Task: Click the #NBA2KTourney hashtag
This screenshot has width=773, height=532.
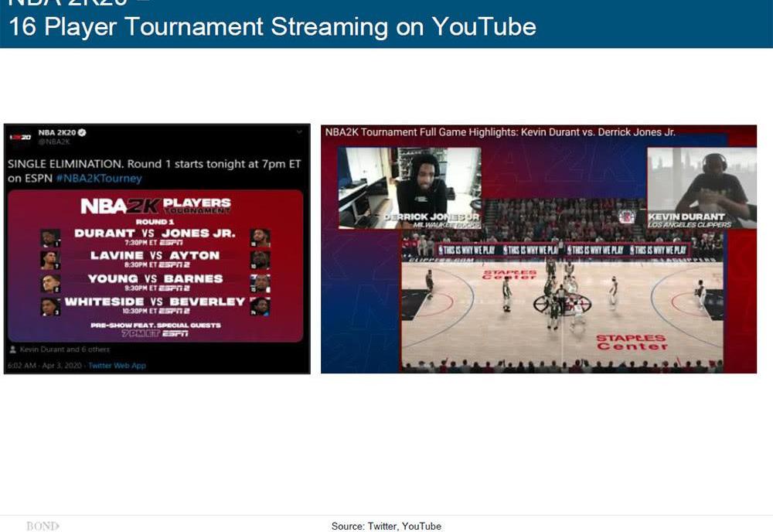Action: click(98, 178)
